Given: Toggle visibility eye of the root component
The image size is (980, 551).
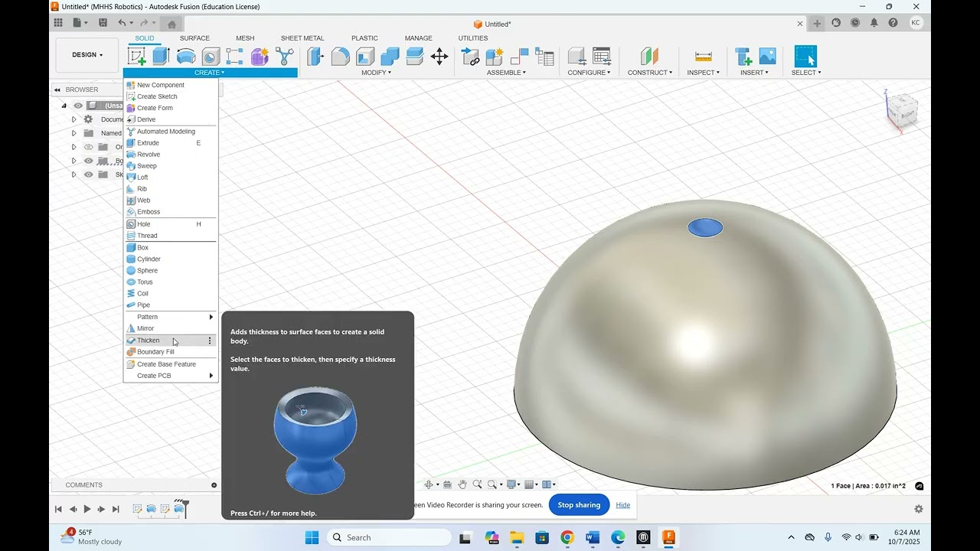Looking at the screenshot, I should coord(78,106).
